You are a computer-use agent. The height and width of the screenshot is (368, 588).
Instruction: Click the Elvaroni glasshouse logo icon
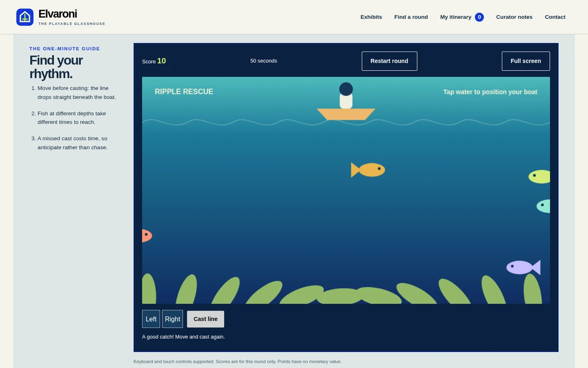click(25, 17)
